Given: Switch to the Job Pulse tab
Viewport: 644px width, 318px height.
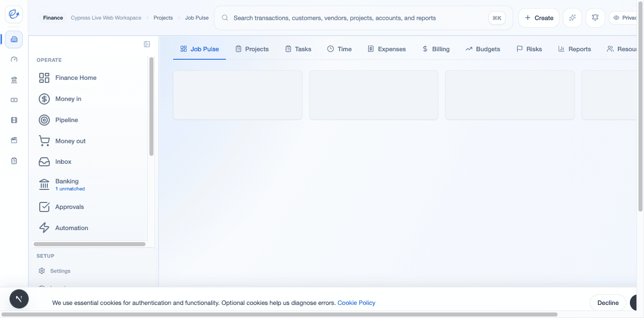Looking at the screenshot, I should (199, 49).
